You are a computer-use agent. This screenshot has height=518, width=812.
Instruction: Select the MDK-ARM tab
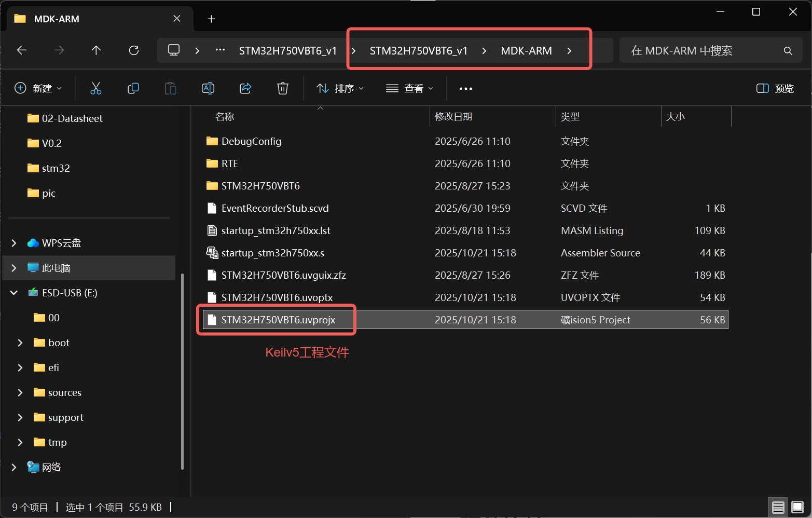(100, 19)
